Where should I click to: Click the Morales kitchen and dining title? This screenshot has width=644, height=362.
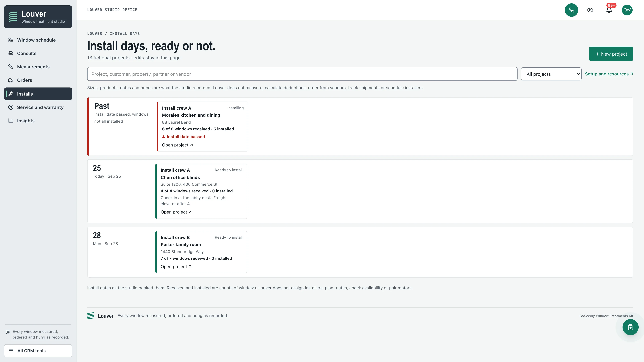191,115
